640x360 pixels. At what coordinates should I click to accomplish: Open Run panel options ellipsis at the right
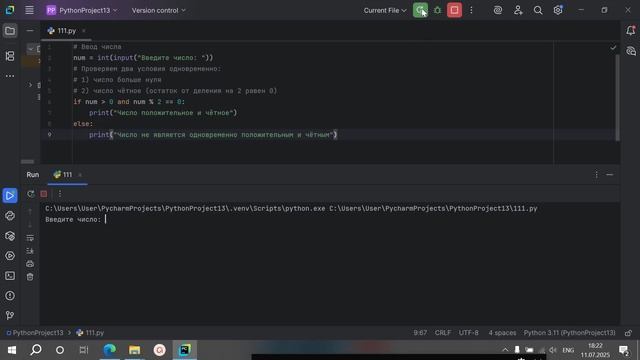pyautogui.click(x=596, y=175)
